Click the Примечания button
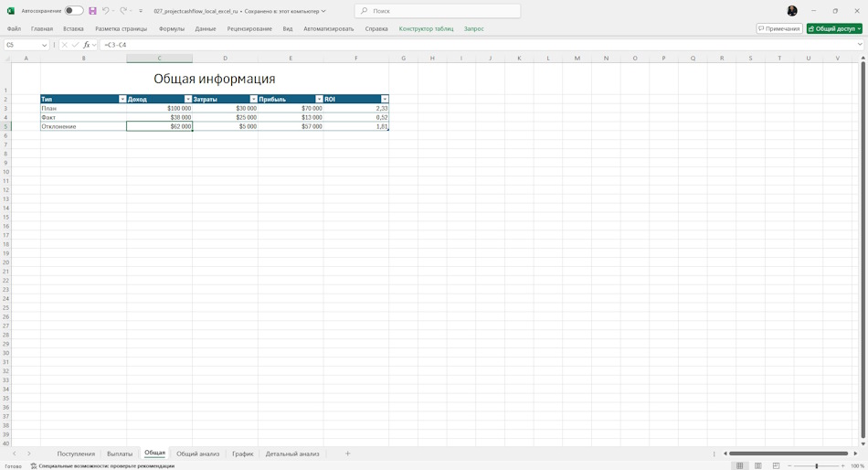This screenshot has width=868, height=470. click(x=779, y=29)
